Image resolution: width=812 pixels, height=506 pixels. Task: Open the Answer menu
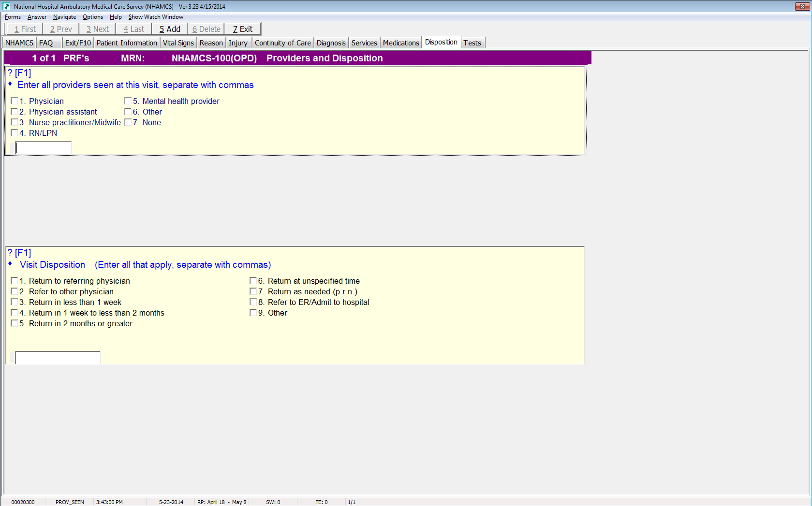coord(37,17)
